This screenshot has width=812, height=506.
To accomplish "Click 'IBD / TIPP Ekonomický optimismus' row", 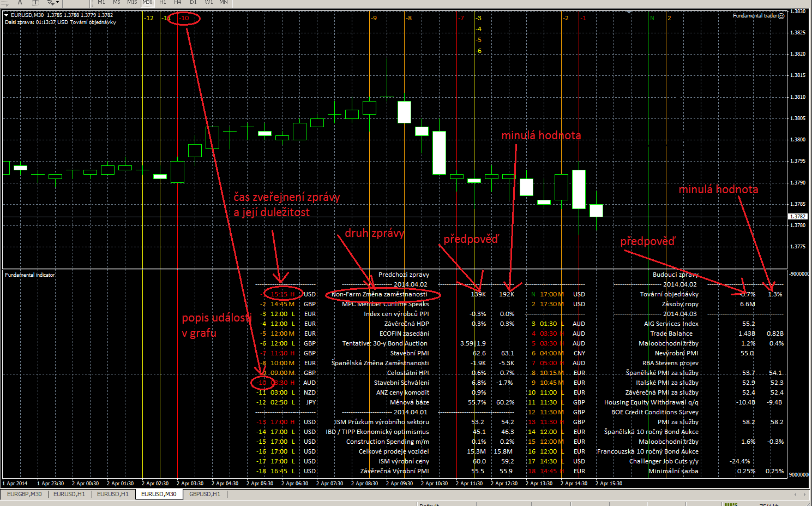I will tap(377, 432).
